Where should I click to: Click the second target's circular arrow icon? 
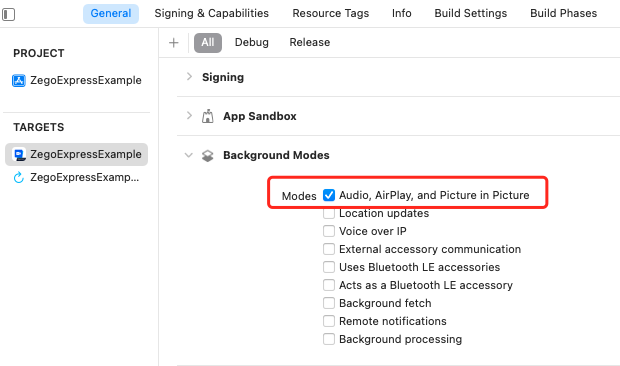(x=19, y=177)
